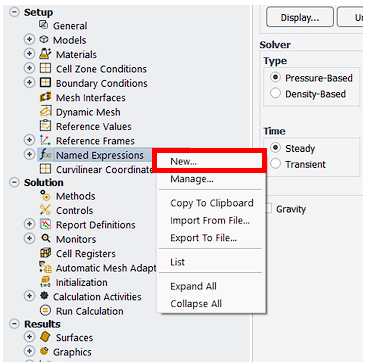This screenshot has width=367, height=362.
Task: Click the Cell Registers icon
Action: click(x=45, y=253)
